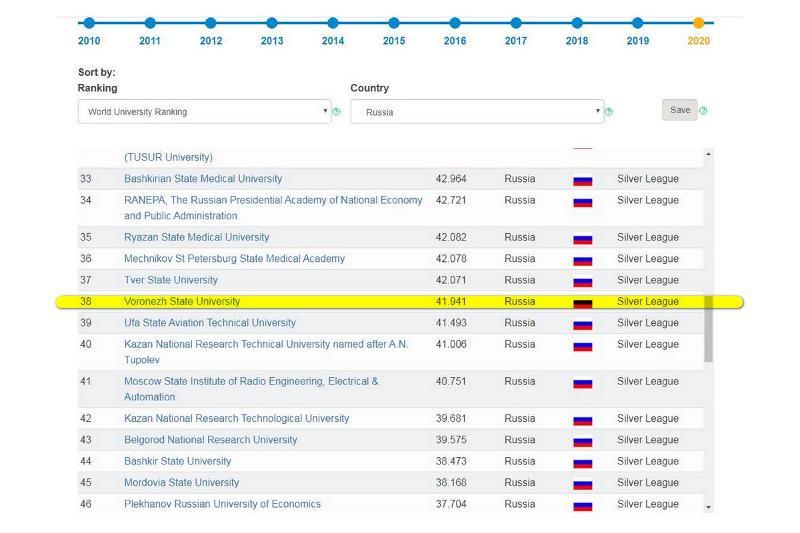800x533 pixels.
Task: Click the flag icon in Voronezh State University row
Action: click(x=582, y=303)
